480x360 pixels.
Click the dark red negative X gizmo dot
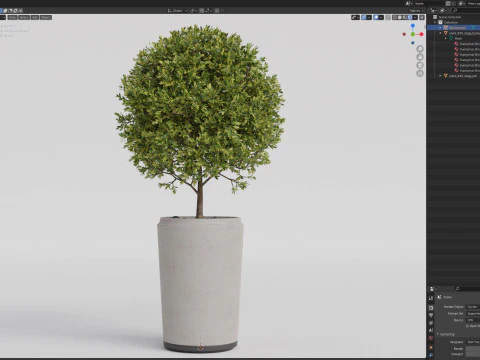404,34
